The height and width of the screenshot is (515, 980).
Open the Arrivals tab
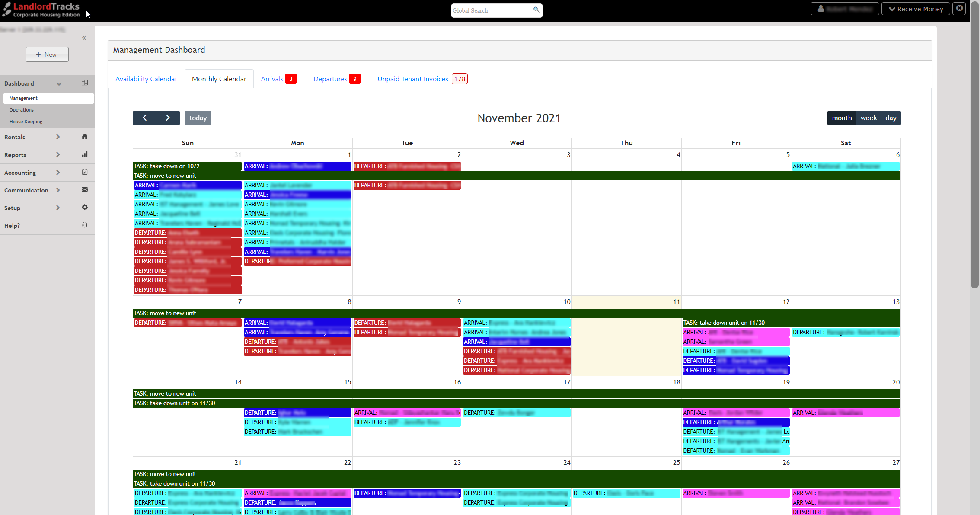click(x=272, y=79)
